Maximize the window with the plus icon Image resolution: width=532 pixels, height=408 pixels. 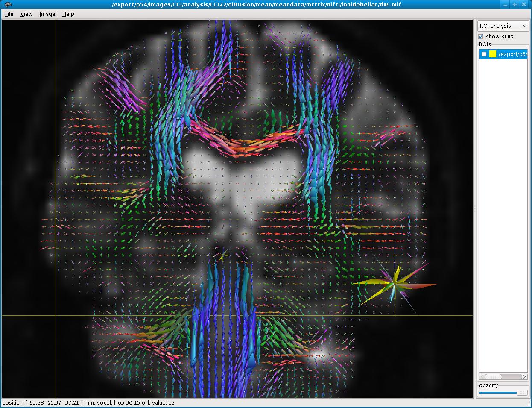click(x=515, y=4)
